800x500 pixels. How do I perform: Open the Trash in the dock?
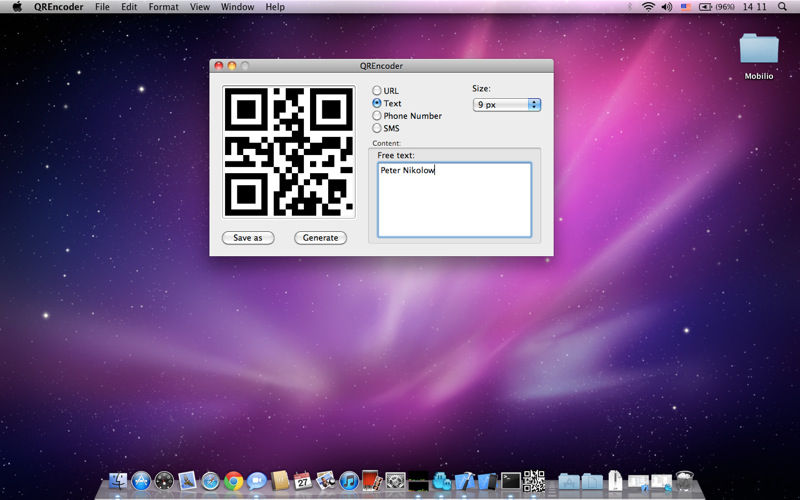(x=684, y=481)
